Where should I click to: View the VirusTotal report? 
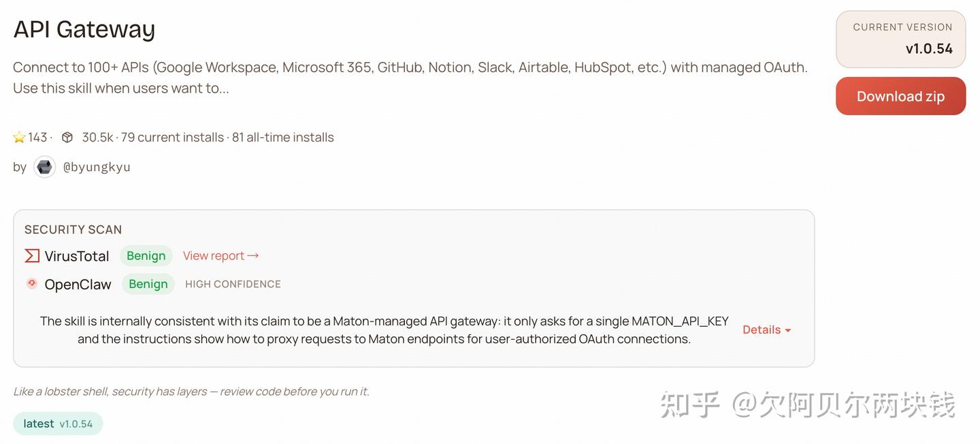pos(221,256)
